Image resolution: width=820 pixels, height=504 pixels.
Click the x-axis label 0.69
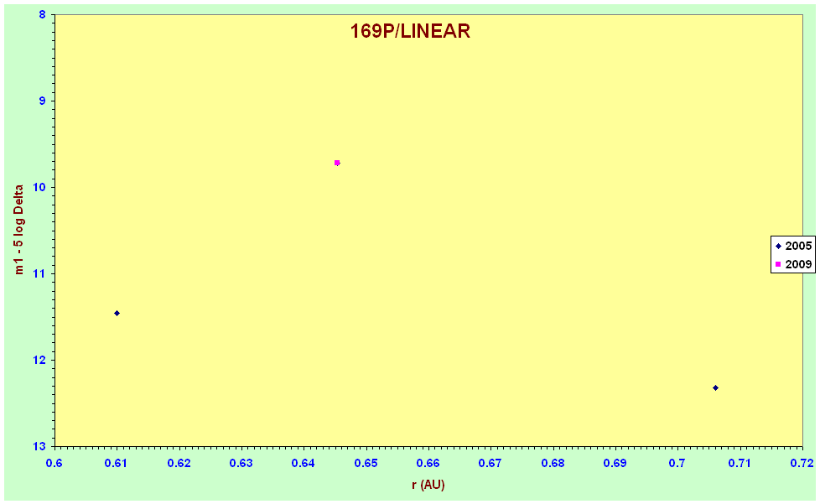[615, 463]
